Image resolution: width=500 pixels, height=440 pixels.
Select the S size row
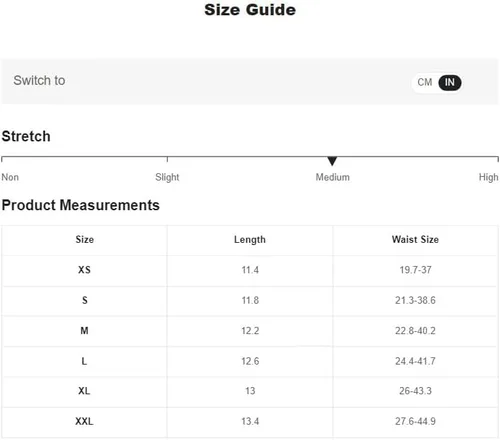click(x=249, y=301)
